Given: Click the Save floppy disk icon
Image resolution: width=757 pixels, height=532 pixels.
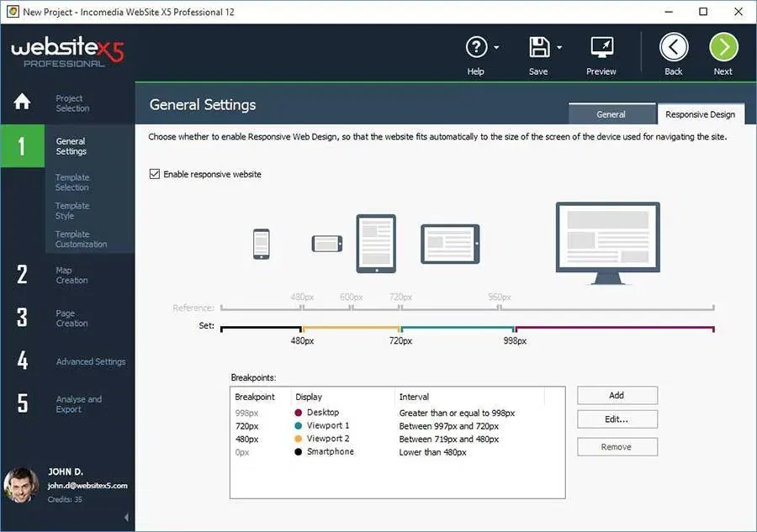Looking at the screenshot, I should 538,47.
